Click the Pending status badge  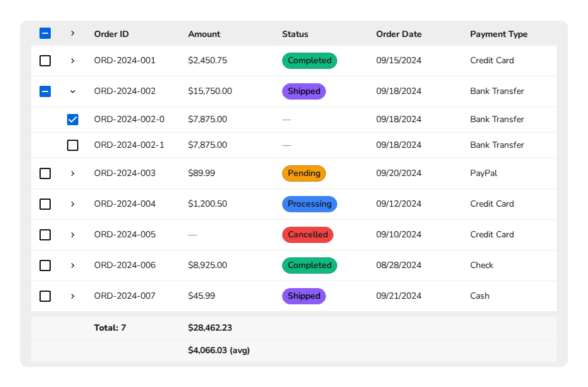304,173
